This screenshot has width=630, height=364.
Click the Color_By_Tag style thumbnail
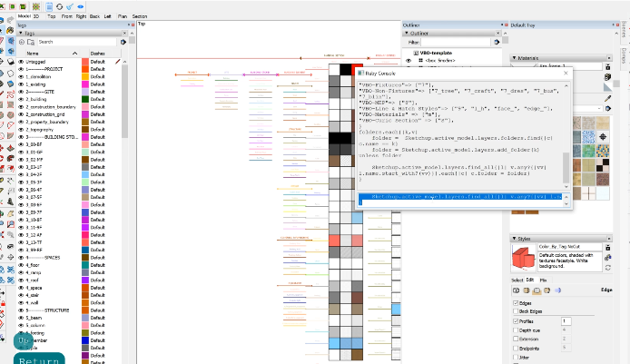tap(523, 259)
